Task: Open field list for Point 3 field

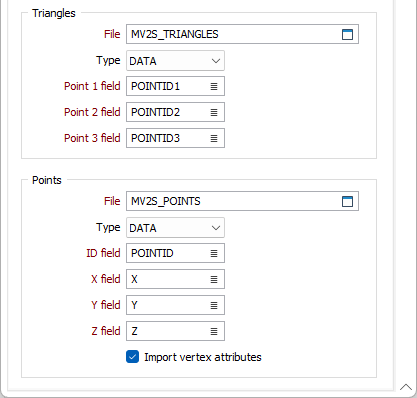Action: (214, 138)
